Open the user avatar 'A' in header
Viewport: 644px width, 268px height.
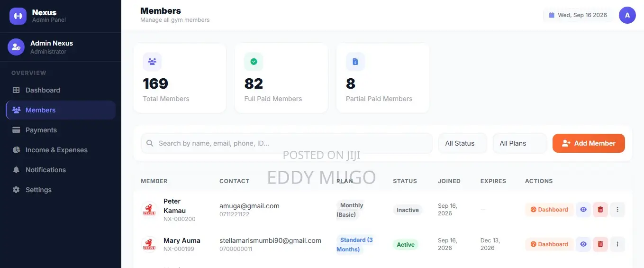click(627, 15)
